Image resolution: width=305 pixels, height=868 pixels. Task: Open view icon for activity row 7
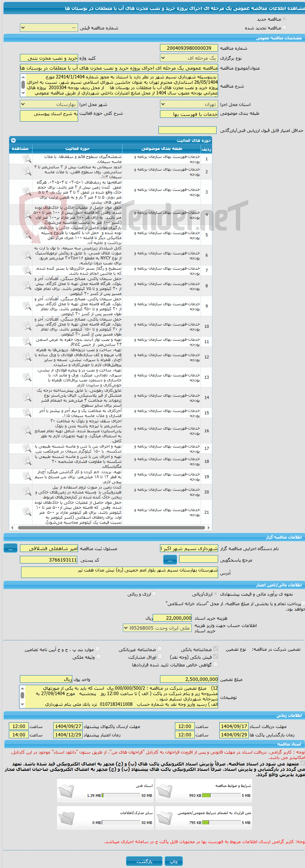(26, 270)
